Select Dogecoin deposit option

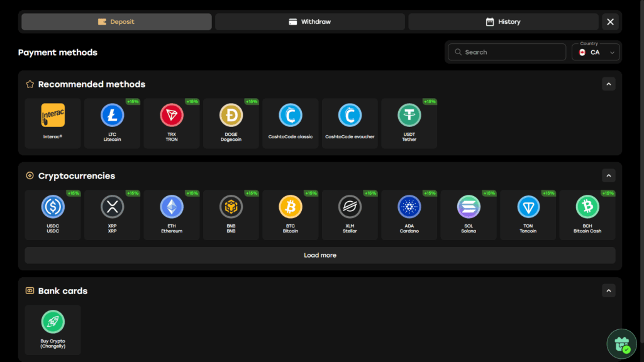tap(231, 123)
